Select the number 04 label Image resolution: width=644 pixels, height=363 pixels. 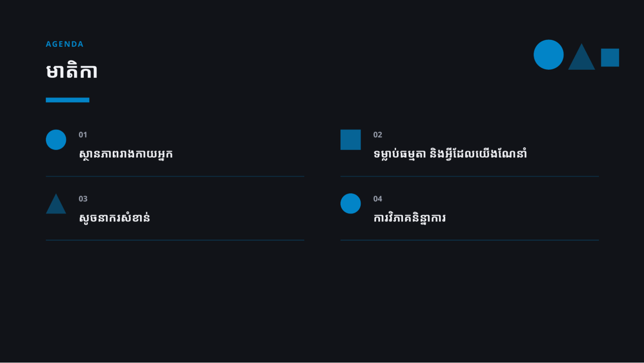tap(378, 199)
